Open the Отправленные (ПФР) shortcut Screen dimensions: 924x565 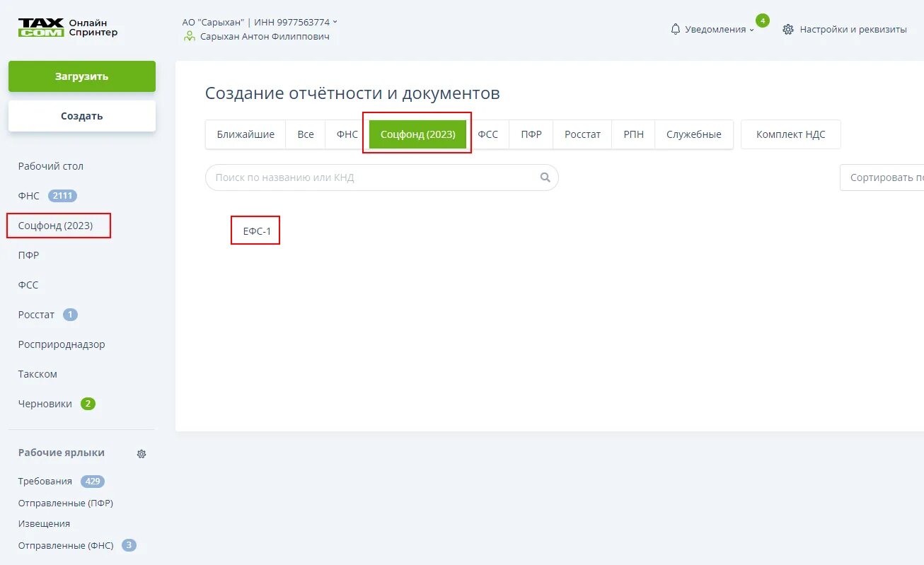coord(66,503)
